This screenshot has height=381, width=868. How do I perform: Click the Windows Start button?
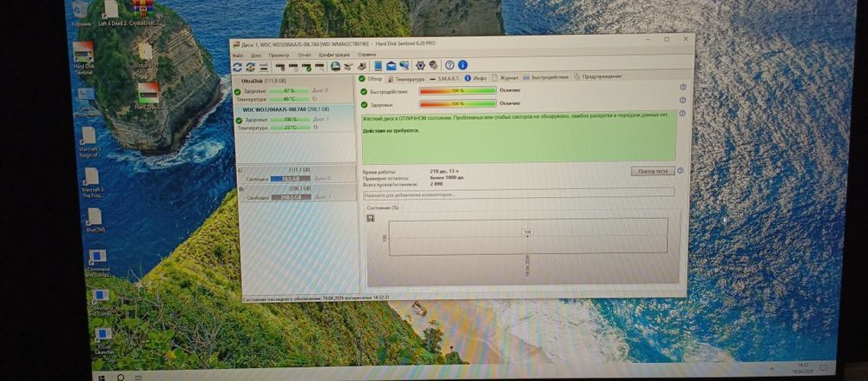click(x=100, y=377)
